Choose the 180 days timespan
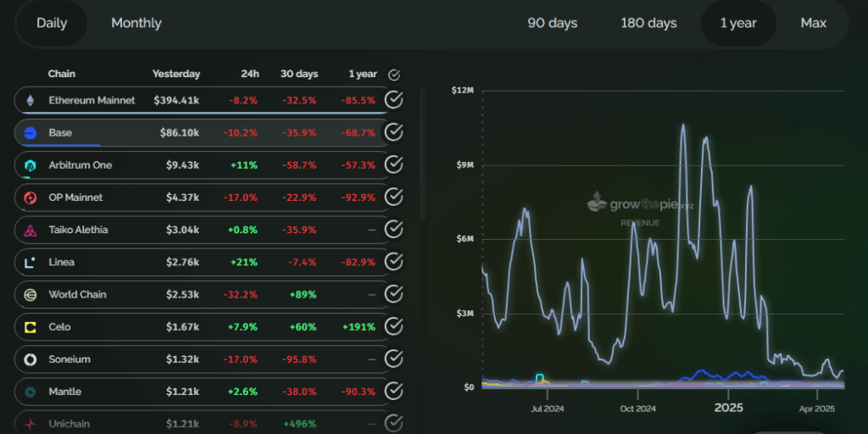 pos(648,23)
